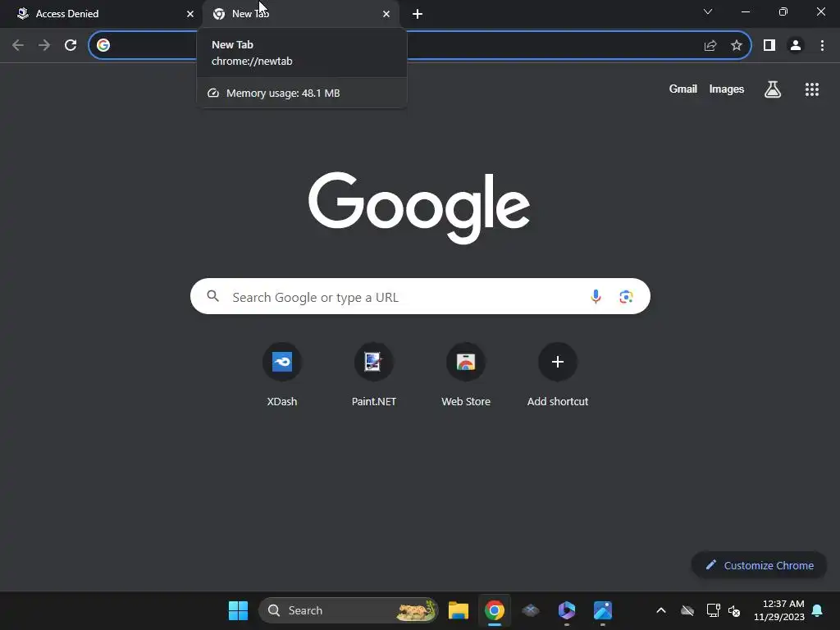Image resolution: width=840 pixels, height=630 pixels.
Task: Open Gmail link
Action: 683,89
